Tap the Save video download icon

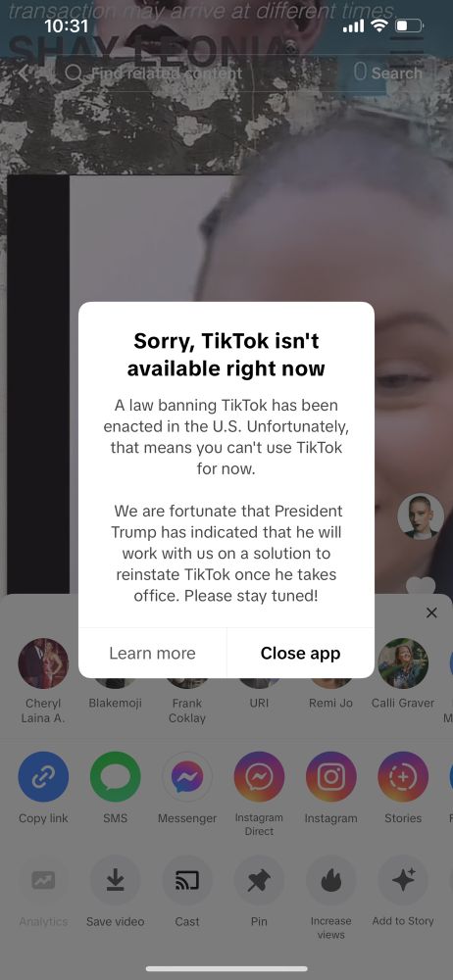pos(115,880)
